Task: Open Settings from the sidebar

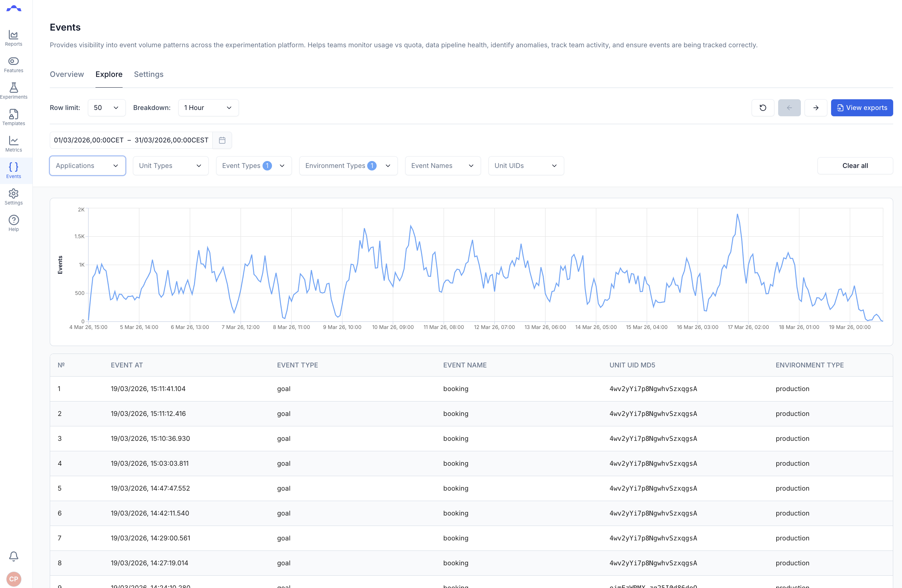Action: pos(14,197)
